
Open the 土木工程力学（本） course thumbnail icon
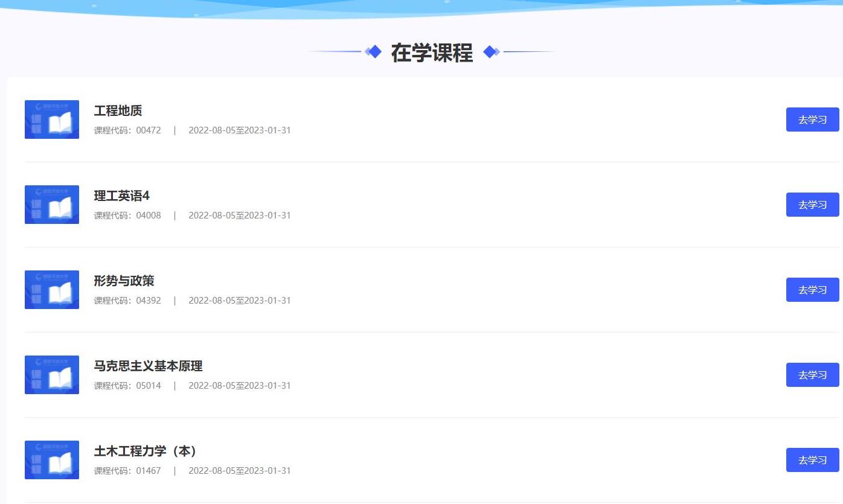[x=52, y=460]
